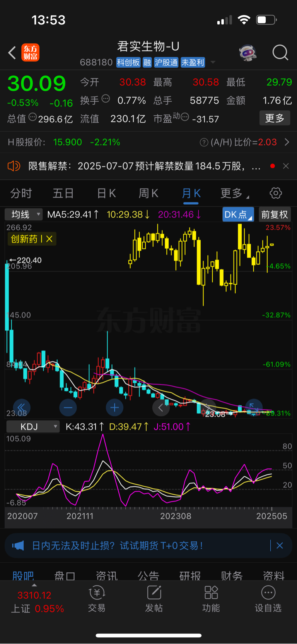Switch to 五日 chart tab

tap(63, 193)
